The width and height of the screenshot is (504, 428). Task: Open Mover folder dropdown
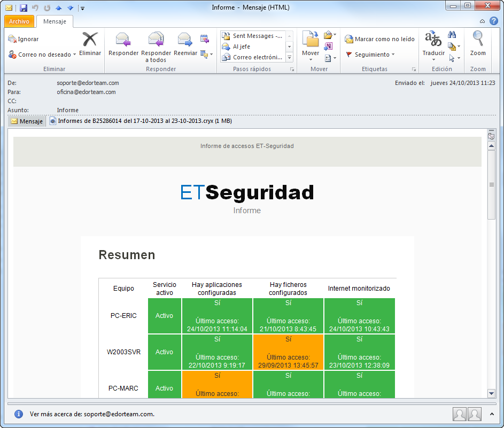[x=311, y=46]
